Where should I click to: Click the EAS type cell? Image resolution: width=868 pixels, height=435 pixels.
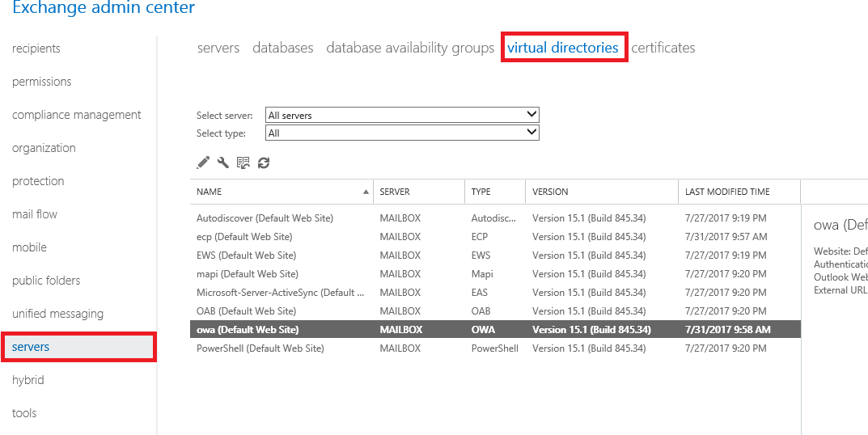tap(480, 292)
